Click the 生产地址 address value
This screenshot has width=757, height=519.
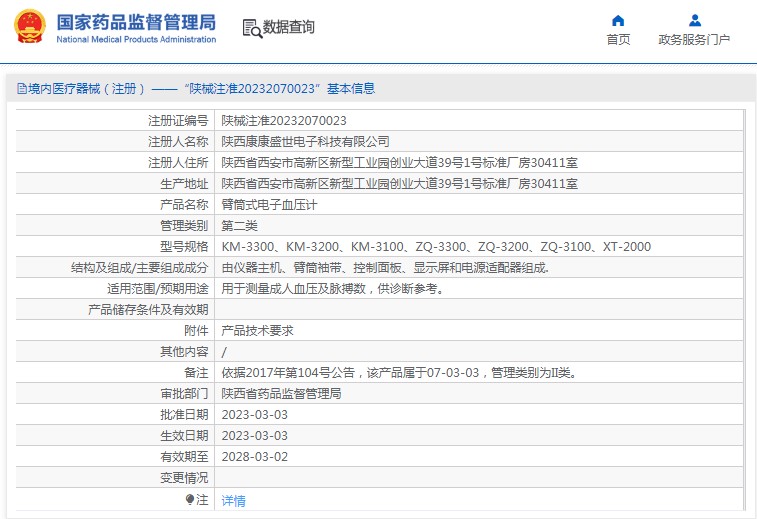point(399,183)
